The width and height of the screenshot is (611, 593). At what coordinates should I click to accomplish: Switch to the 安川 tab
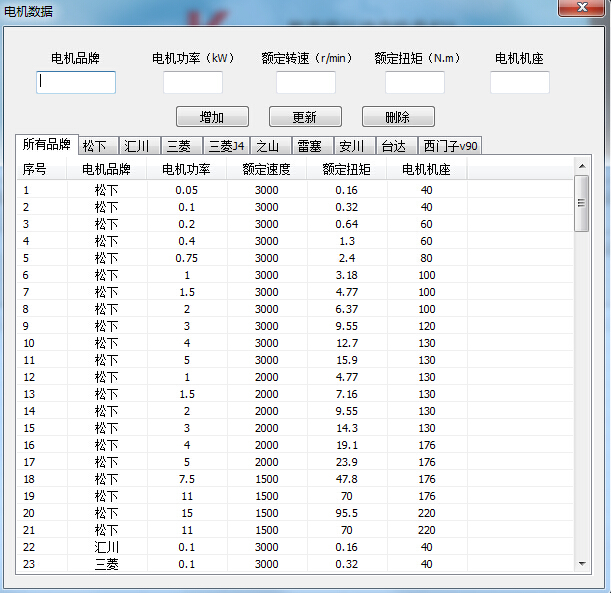point(355,146)
